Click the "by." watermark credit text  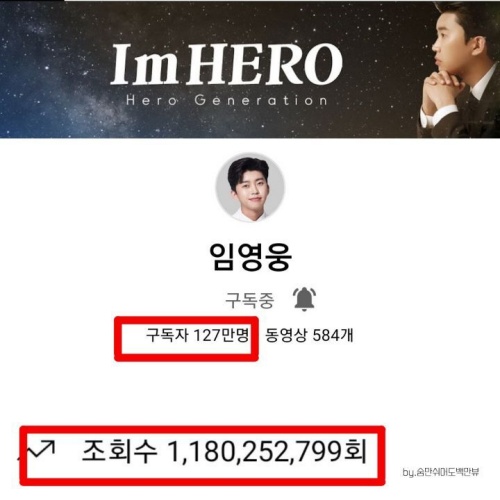tap(441, 472)
